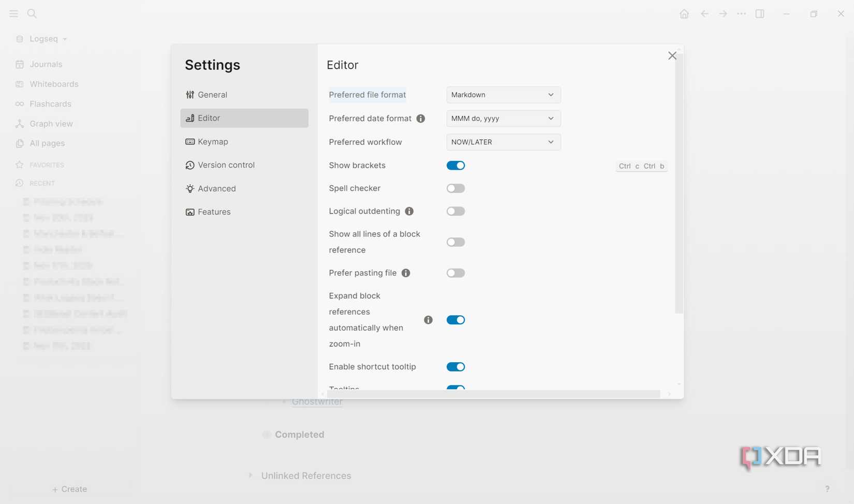This screenshot has width=854, height=504.
Task: Click info icon beside Prefer pasting file
Action: (x=406, y=273)
